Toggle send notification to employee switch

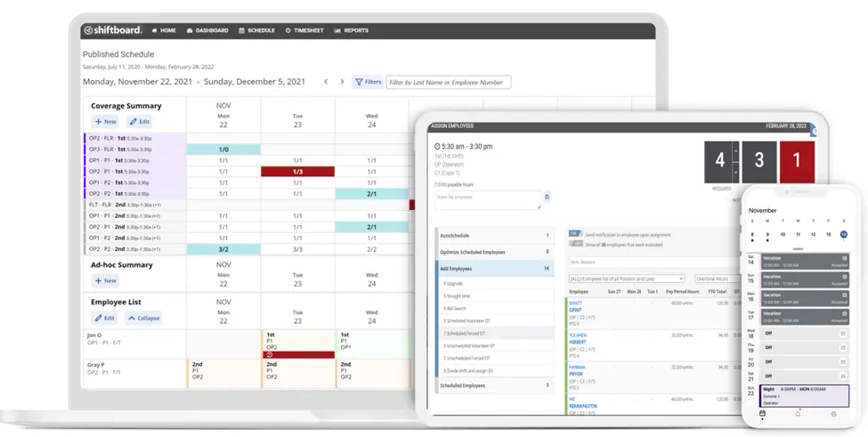pyautogui.click(x=575, y=233)
